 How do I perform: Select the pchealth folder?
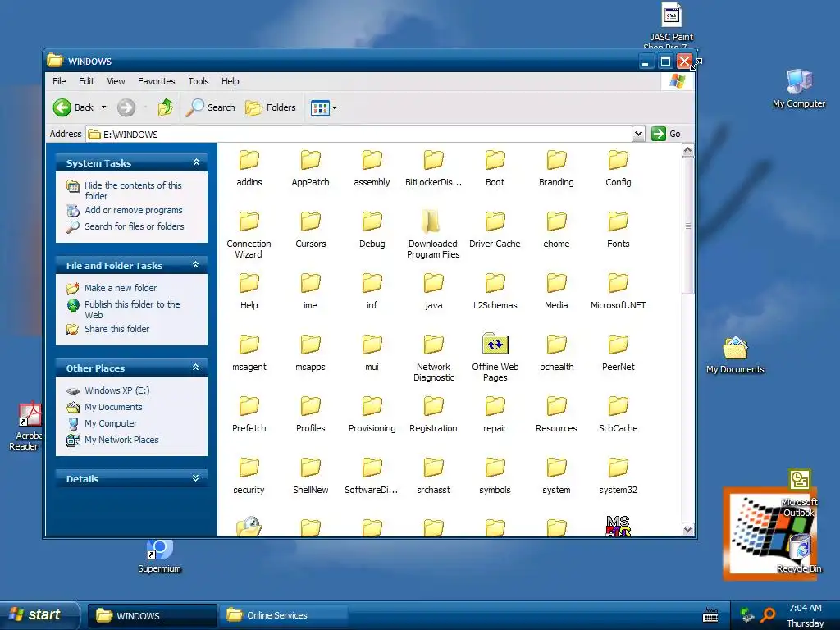(x=557, y=353)
